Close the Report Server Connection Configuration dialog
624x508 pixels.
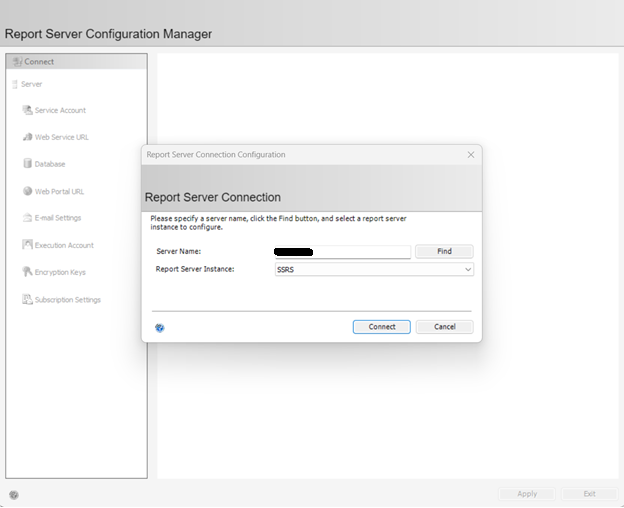click(x=471, y=155)
